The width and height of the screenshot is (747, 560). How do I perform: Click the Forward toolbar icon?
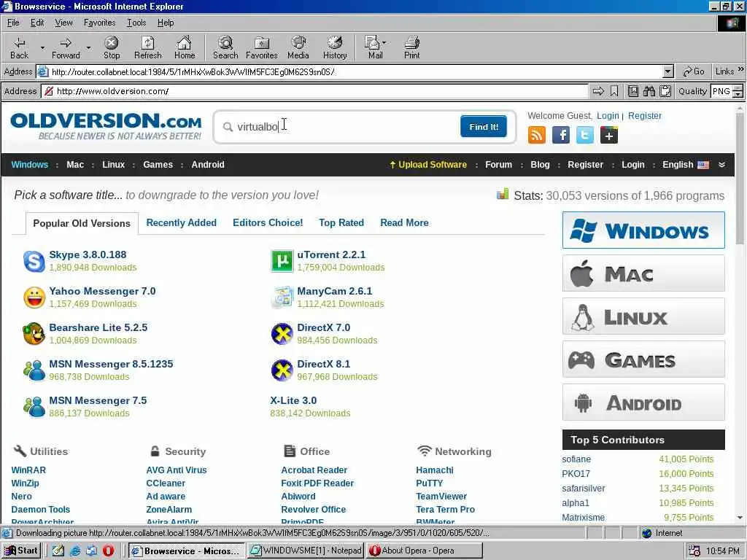point(66,47)
